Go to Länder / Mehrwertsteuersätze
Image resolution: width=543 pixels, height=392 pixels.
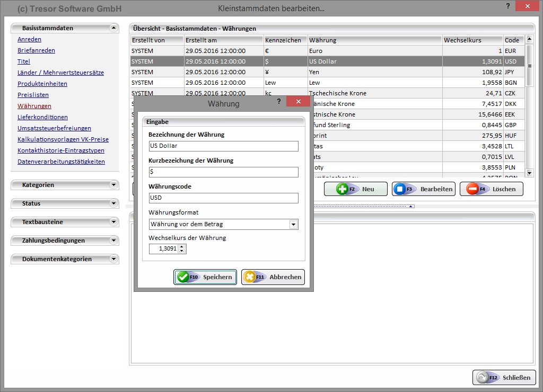60,73
